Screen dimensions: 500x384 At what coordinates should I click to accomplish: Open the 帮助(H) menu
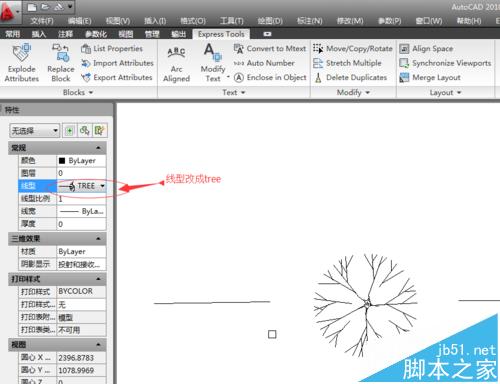(x=469, y=21)
